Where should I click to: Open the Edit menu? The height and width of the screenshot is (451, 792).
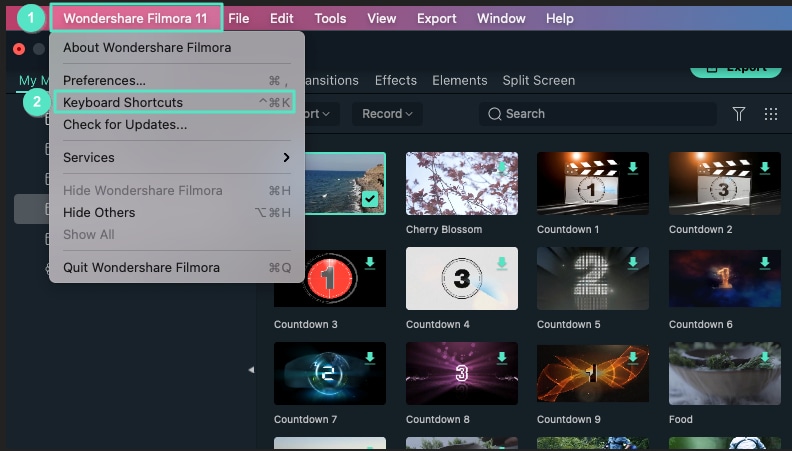[x=281, y=19]
